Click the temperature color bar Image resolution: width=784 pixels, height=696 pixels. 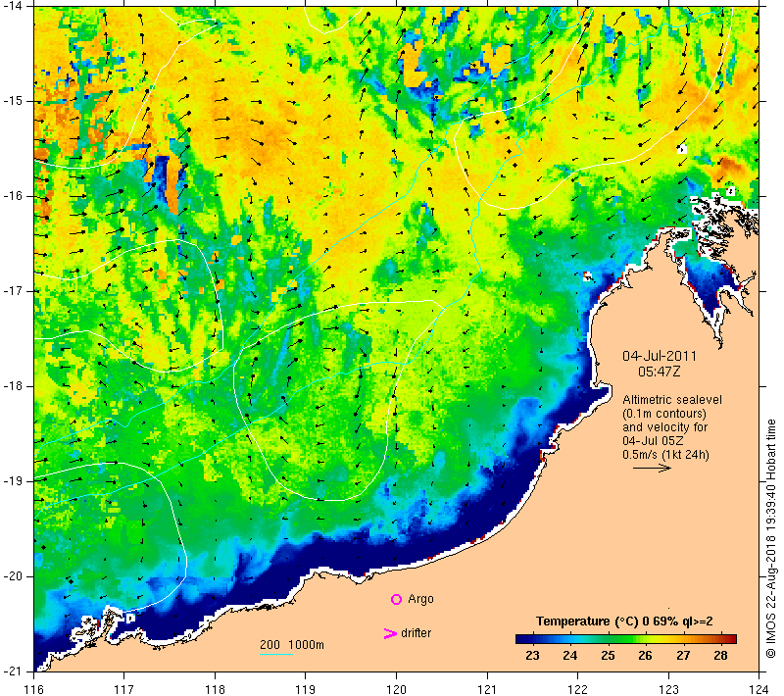click(626, 638)
